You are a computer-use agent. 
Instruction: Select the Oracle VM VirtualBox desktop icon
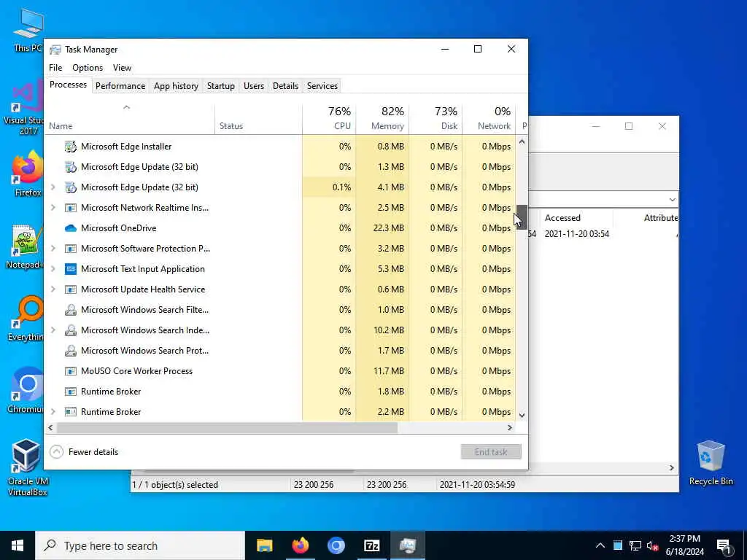click(26, 467)
